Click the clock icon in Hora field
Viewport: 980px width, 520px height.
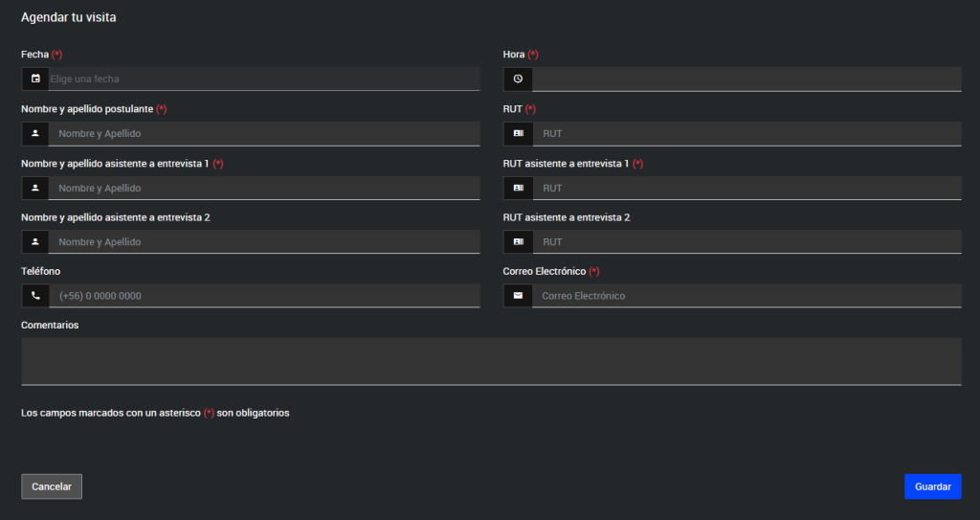(518, 79)
